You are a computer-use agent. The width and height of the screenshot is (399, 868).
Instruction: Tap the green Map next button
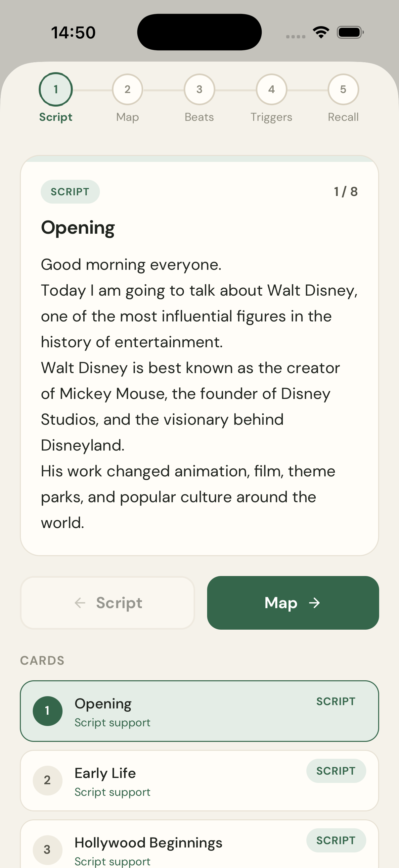(x=293, y=603)
